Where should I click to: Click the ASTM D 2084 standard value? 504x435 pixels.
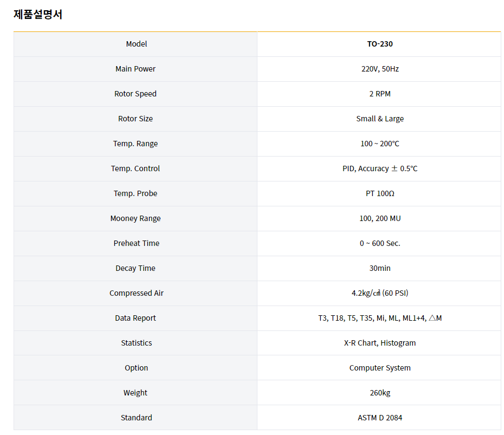[379, 418]
